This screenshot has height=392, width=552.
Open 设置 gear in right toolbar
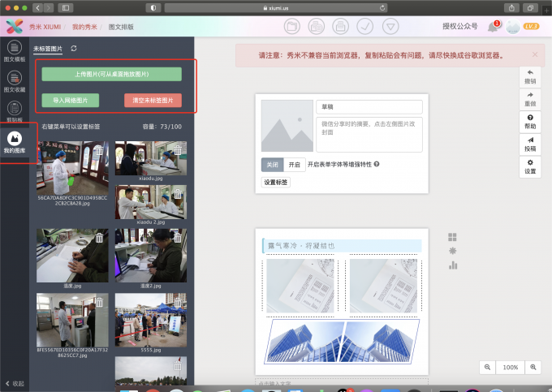point(530,166)
